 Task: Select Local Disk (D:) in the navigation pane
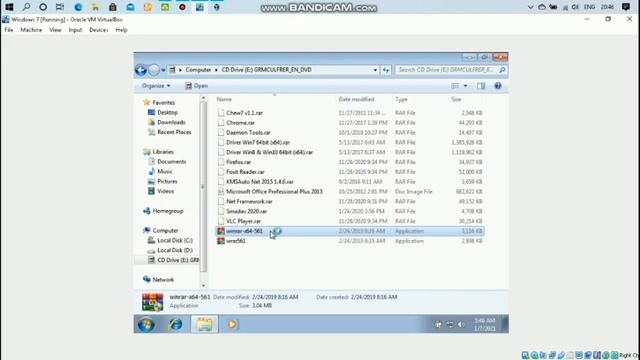175,250
